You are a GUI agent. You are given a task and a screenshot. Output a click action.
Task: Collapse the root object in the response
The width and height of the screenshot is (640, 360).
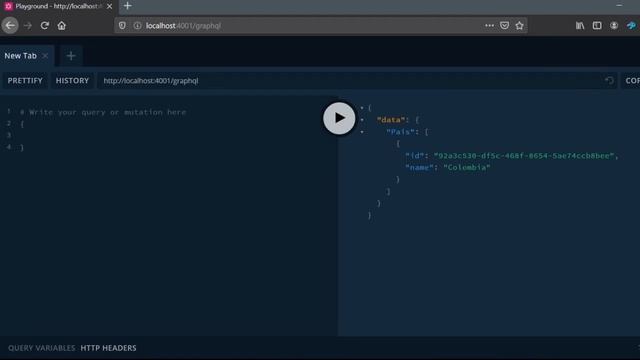(x=362, y=108)
